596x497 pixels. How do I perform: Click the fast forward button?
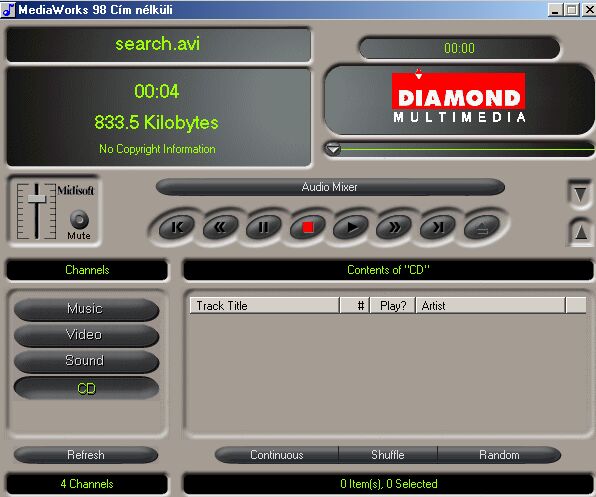tap(394, 227)
